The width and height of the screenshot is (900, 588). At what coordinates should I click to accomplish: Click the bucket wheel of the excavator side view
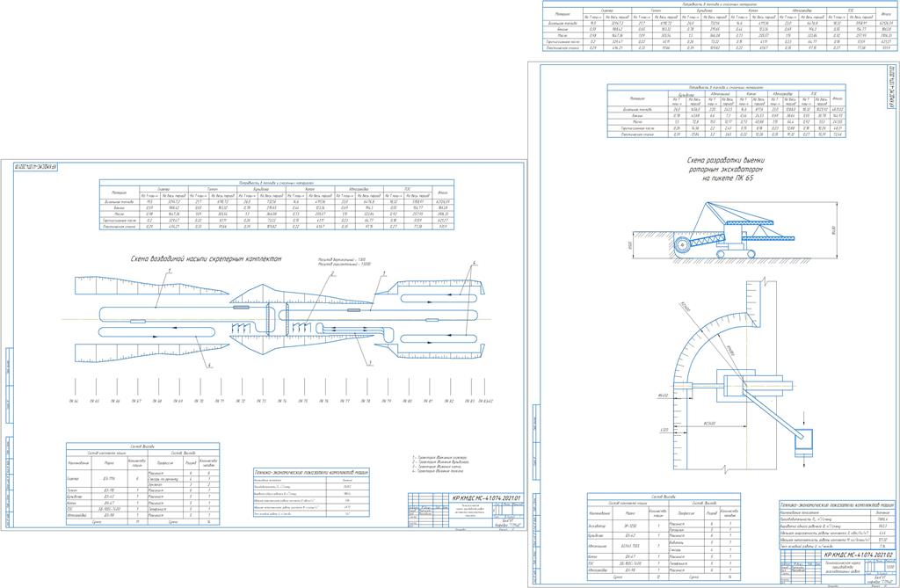(x=681, y=244)
